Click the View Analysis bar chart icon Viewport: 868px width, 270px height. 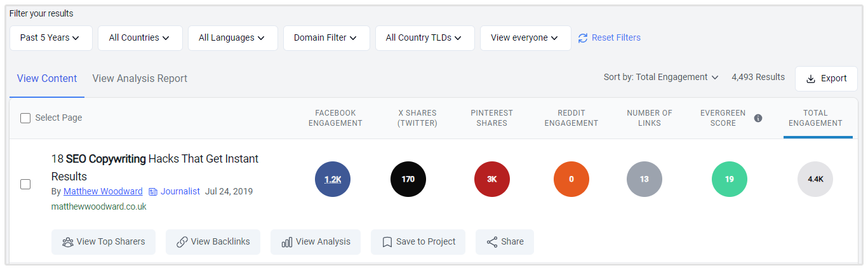[287, 242]
